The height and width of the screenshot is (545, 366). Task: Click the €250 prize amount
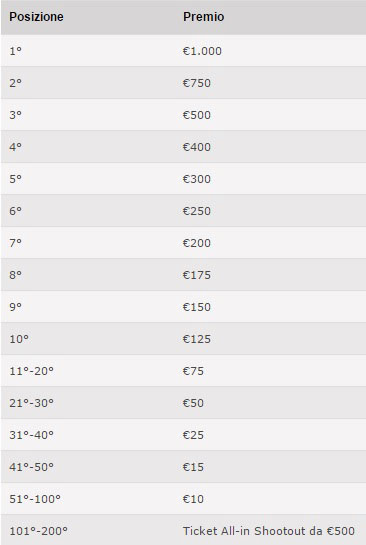coord(197,211)
